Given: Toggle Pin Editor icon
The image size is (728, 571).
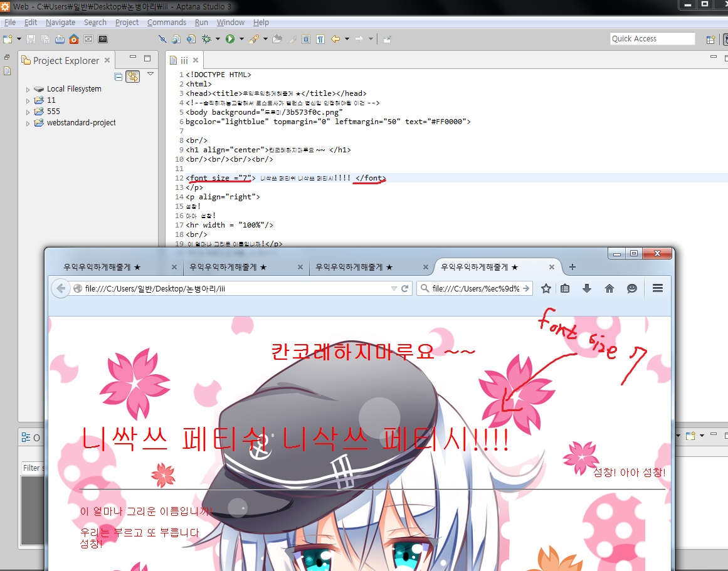Looking at the screenshot, I should pos(388,39).
